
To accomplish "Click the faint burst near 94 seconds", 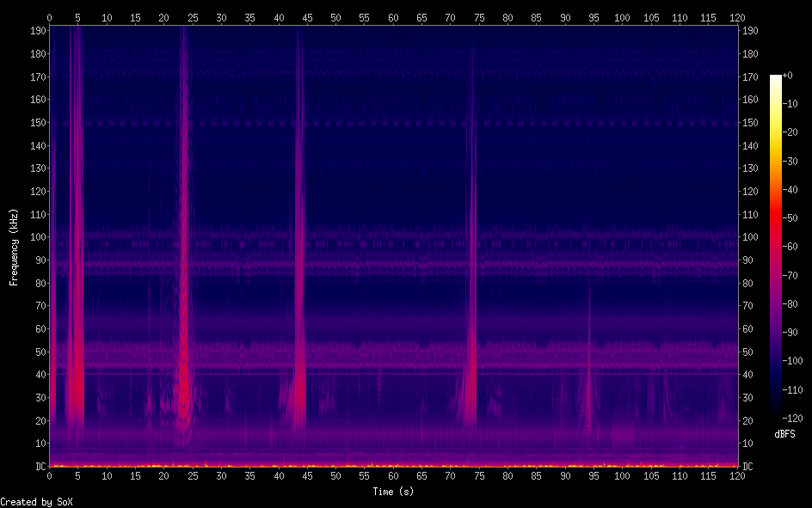I will (588, 378).
